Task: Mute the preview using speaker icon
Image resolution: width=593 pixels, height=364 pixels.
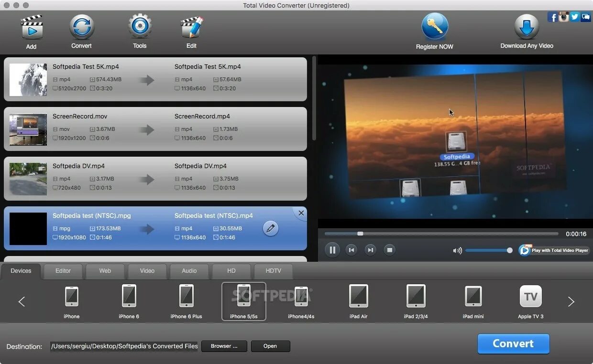Action: pos(457,250)
